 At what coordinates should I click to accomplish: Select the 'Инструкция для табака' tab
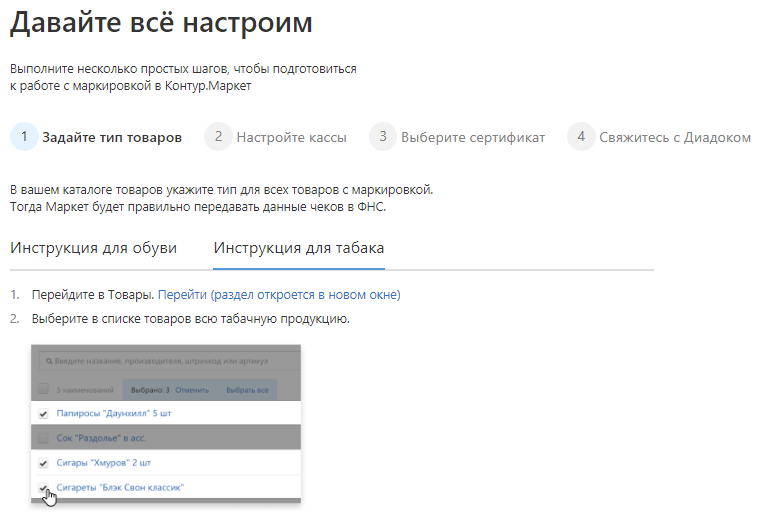[x=299, y=248]
